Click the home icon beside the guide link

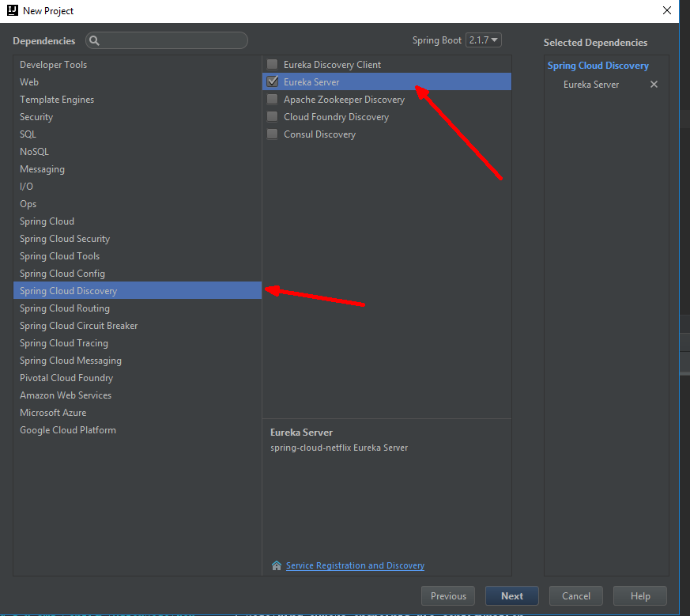click(x=276, y=565)
